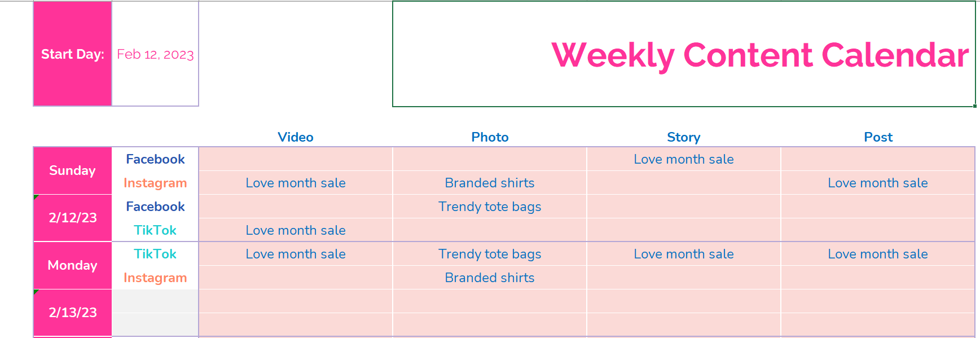Select the 2/13/23 date cell

tap(72, 313)
